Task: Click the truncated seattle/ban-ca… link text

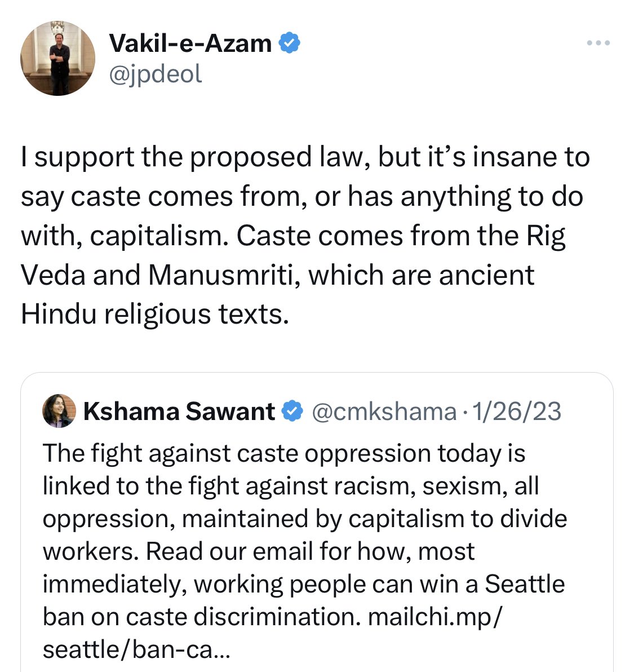Action: point(136,649)
